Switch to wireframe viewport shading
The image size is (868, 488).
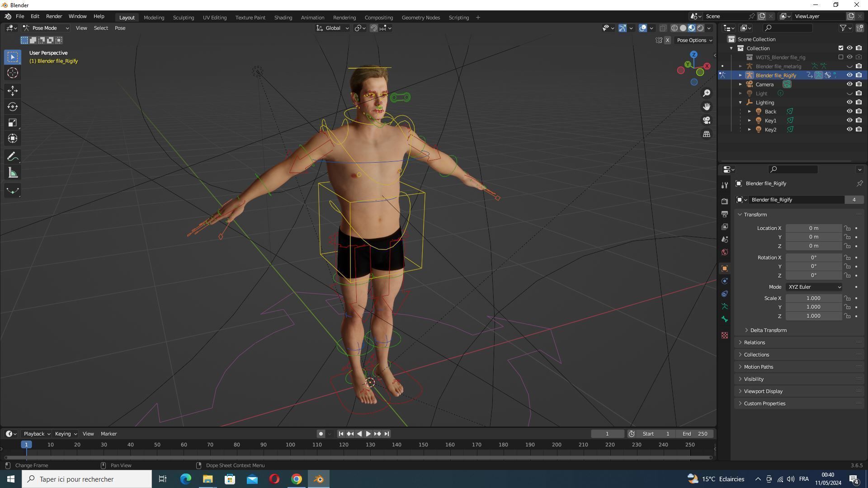[674, 28]
